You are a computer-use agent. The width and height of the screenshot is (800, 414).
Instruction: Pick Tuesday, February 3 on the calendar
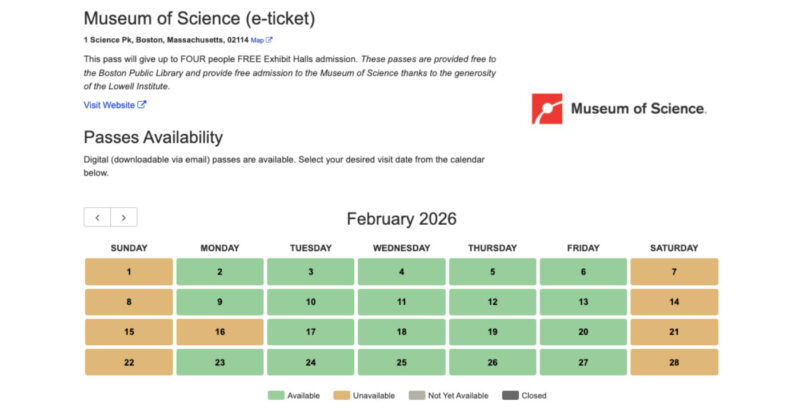(311, 272)
